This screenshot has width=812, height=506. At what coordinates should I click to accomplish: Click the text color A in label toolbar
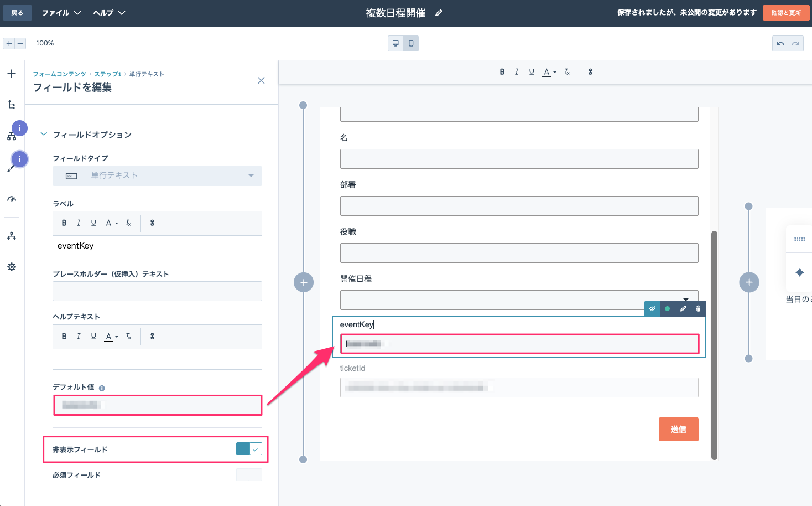[111, 223]
